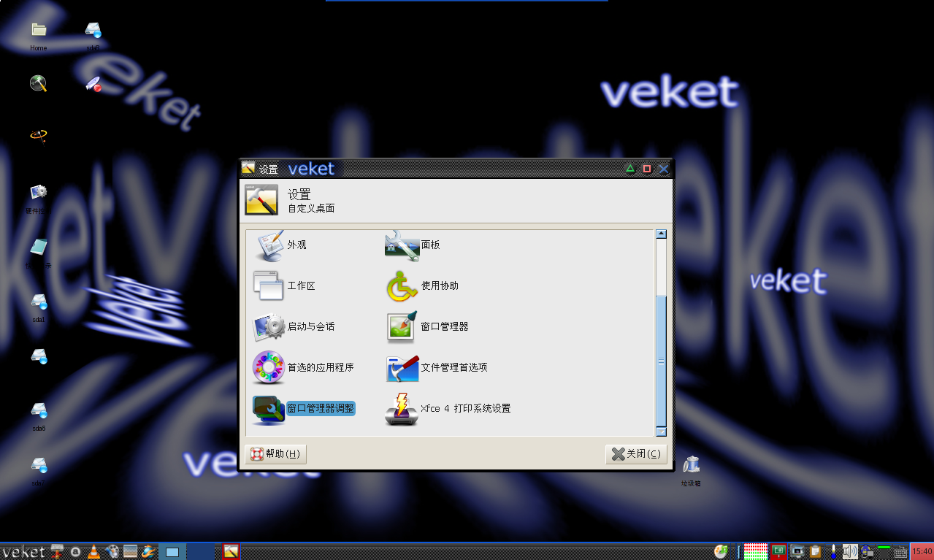This screenshot has width=934, height=560.
Task: Click the red square titlebar button
Action: [x=647, y=169]
